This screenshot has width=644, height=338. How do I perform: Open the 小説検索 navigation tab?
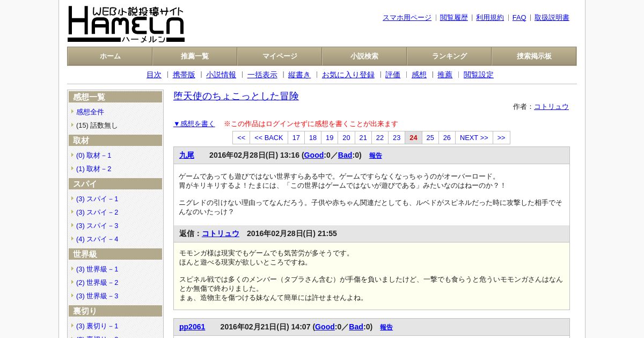364,56
